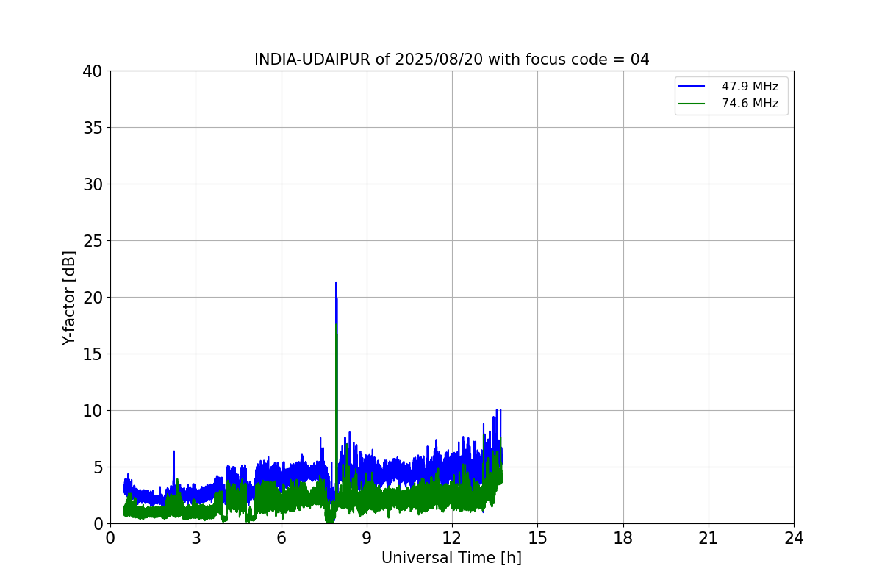The width and height of the screenshot is (882, 588).
Task: Click y-axis tick label 20
Action: [x=93, y=298]
